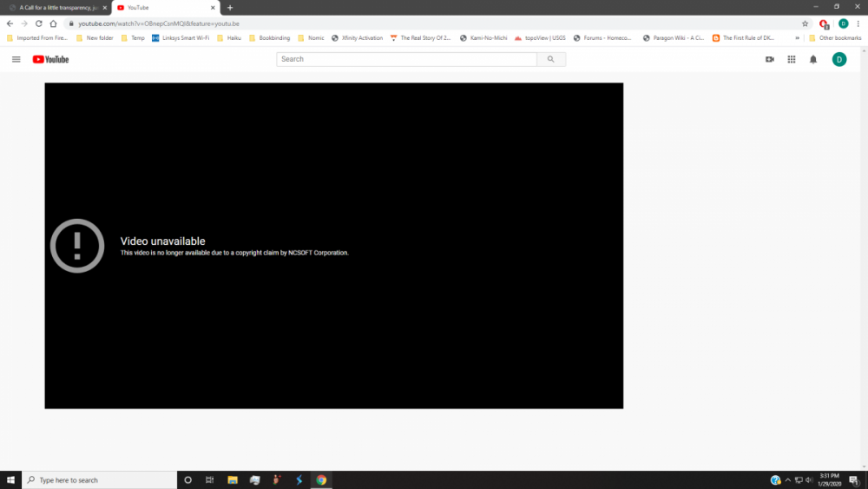Open 'Paragon Wiki - A Ci...' bookmark

tap(674, 38)
